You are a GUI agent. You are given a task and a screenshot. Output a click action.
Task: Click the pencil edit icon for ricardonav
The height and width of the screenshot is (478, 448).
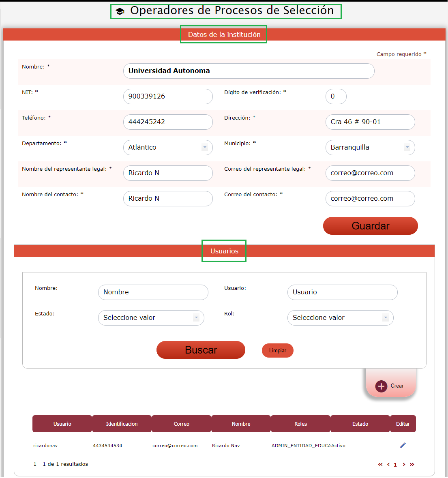403,445
